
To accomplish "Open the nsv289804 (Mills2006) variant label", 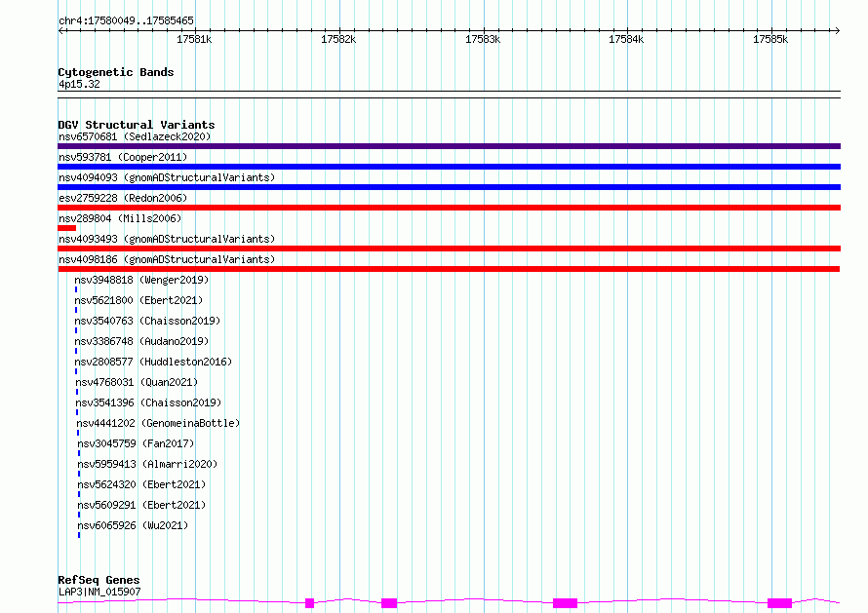I will tap(120, 218).
